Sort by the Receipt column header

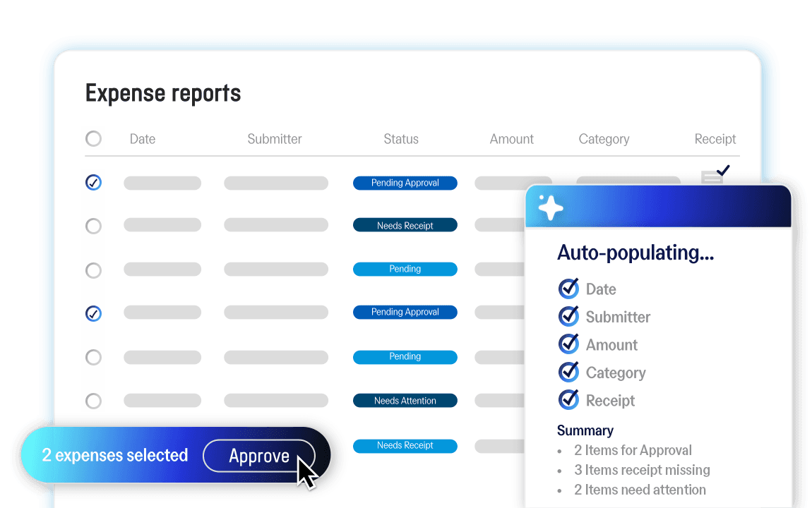[715, 139]
